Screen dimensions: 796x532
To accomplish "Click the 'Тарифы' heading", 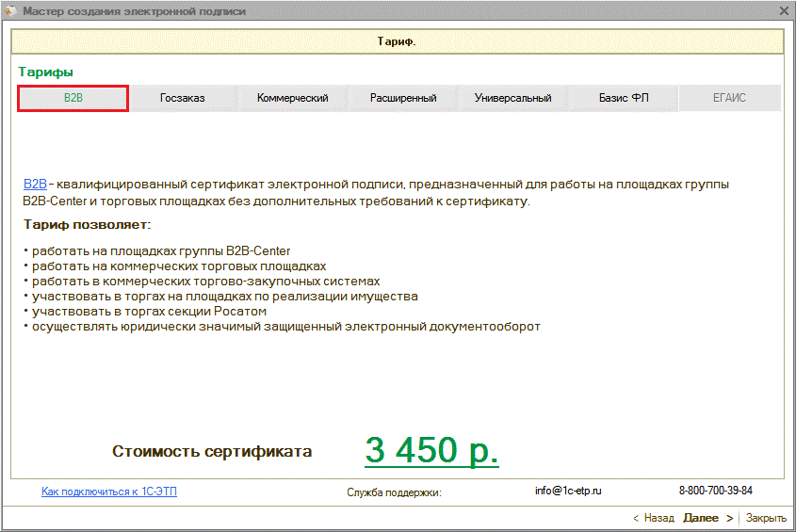I will (x=46, y=73).
